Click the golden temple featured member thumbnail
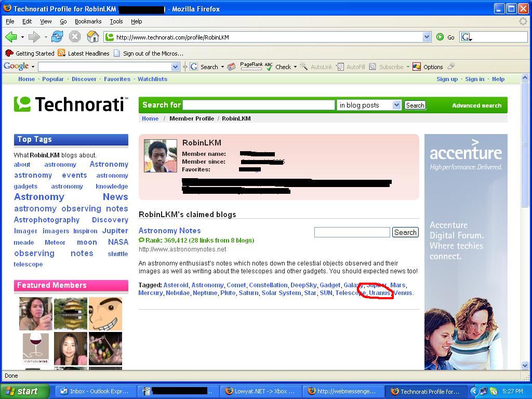This screenshot has width=532, height=399. click(71, 314)
